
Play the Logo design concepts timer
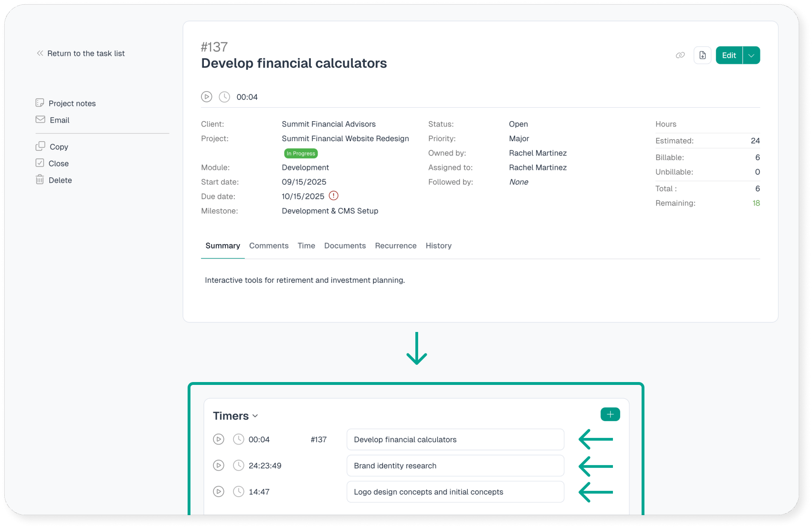pyautogui.click(x=219, y=492)
